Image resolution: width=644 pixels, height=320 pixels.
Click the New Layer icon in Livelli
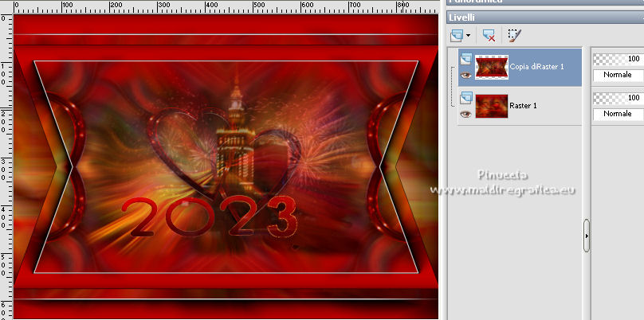(457, 35)
